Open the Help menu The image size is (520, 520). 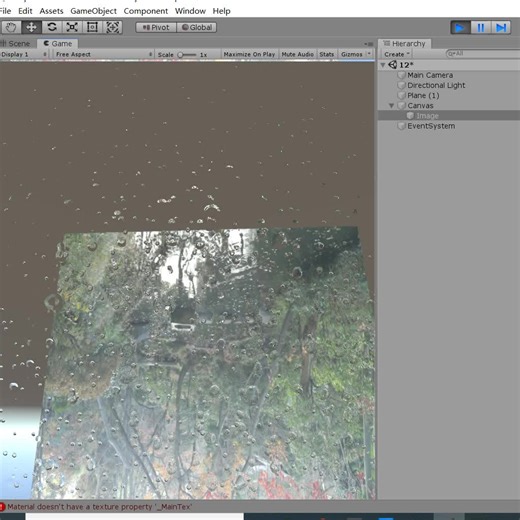pyautogui.click(x=221, y=11)
